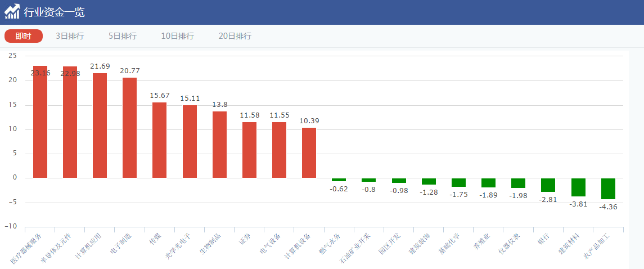Click the 生物制品 bar showing 13.8
Image resolution: width=644 pixels, height=269 pixels.
point(219,145)
